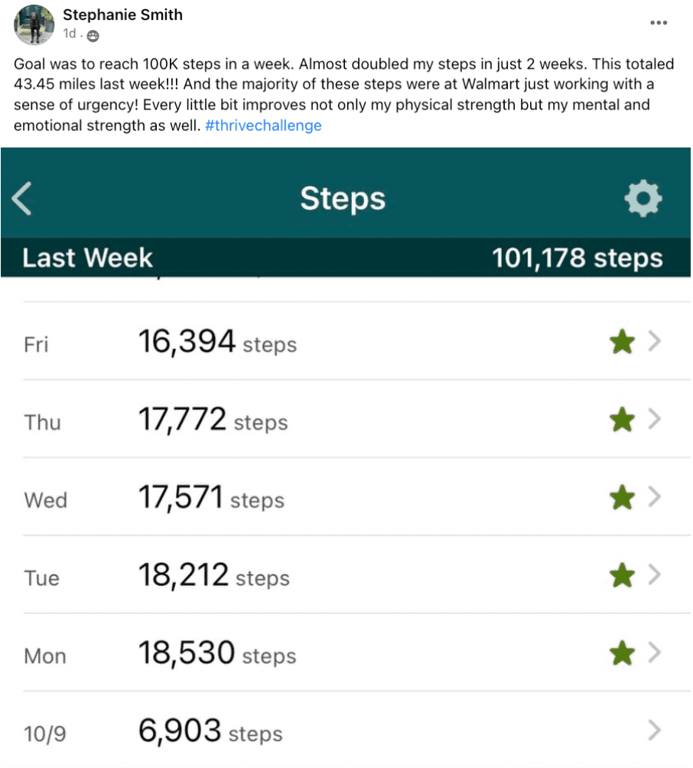Viewport: 693px width, 768px height.
Task: Open the three-dot post options menu
Action: point(658,22)
